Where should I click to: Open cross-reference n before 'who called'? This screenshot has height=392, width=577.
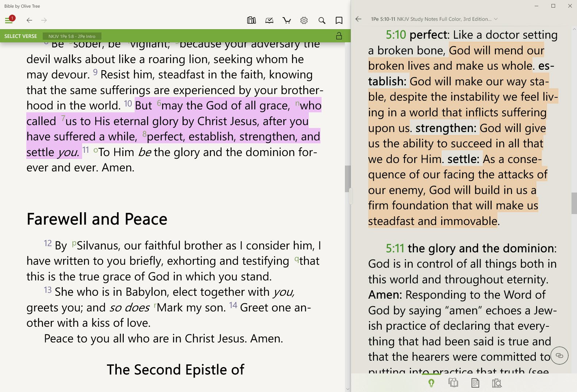pyautogui.click(x=297, y=103)
